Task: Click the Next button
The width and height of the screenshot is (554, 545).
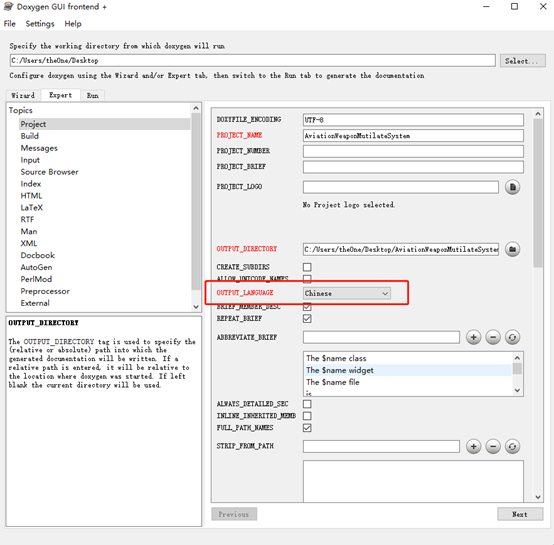Action: point(520,514)
